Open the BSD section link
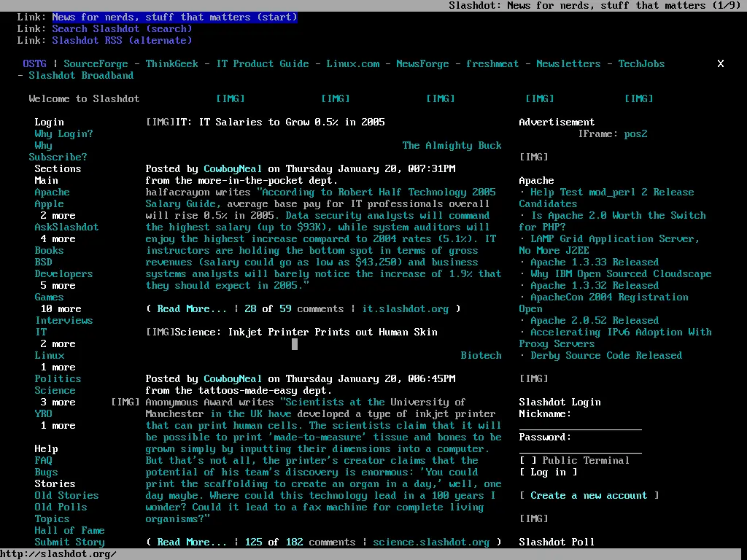The width and height of the screenshot is (747, 560). tap(43, 262)
